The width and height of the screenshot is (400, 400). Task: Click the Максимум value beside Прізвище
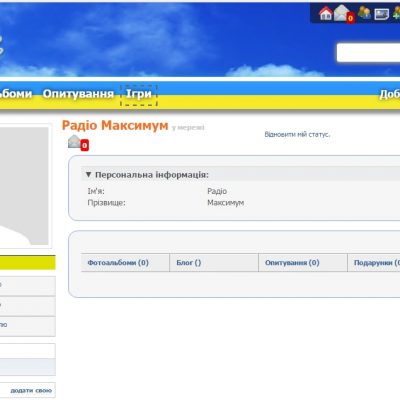point(226,203)
